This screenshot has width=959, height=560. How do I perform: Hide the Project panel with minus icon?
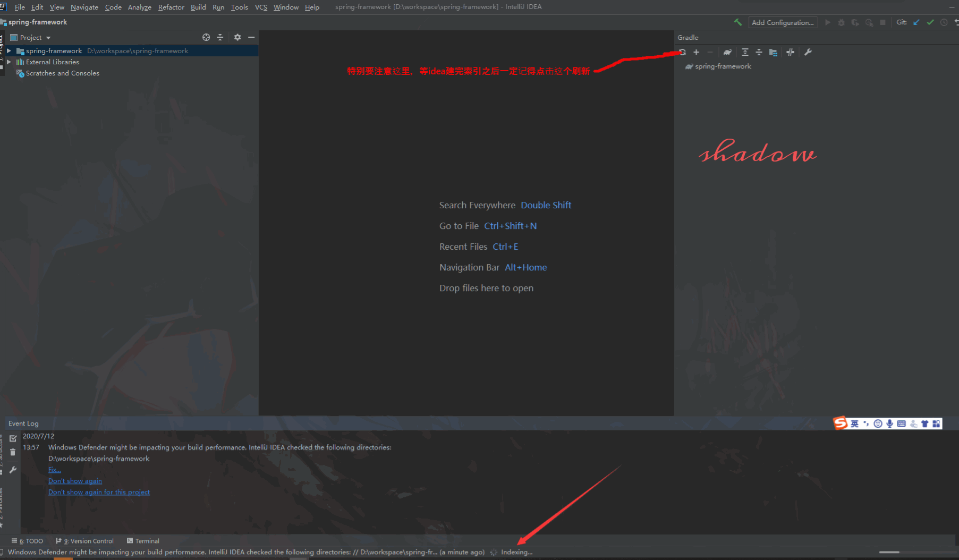pyautogui.click(x=251, y=37)
